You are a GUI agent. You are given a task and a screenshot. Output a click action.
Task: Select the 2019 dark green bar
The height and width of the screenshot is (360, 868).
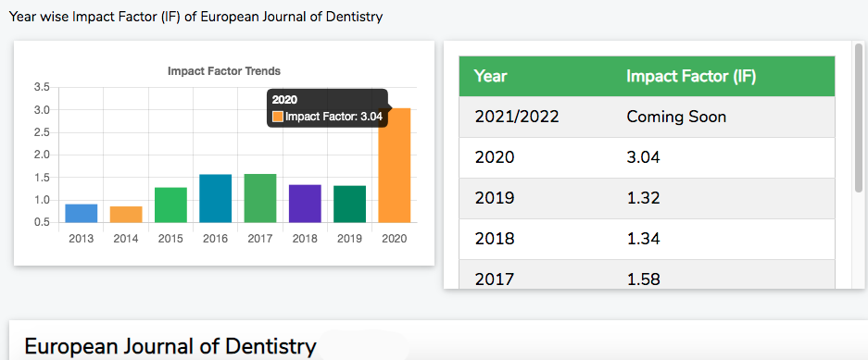349,204
